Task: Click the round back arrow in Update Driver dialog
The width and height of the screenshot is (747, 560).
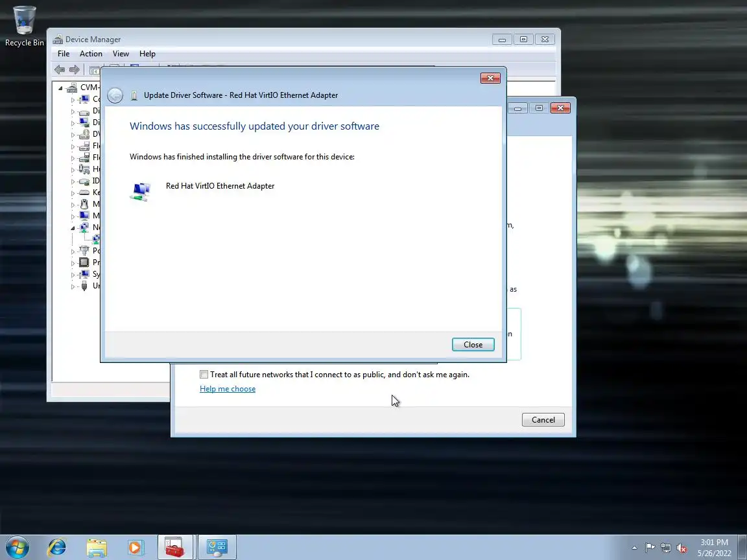Action: coord(115,95)
